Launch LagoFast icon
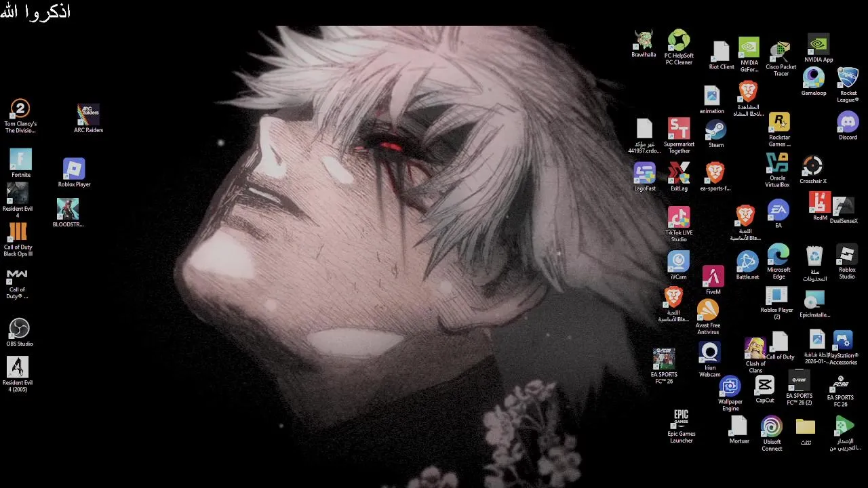This screenshot has width=868, height=488. [644, 177]
